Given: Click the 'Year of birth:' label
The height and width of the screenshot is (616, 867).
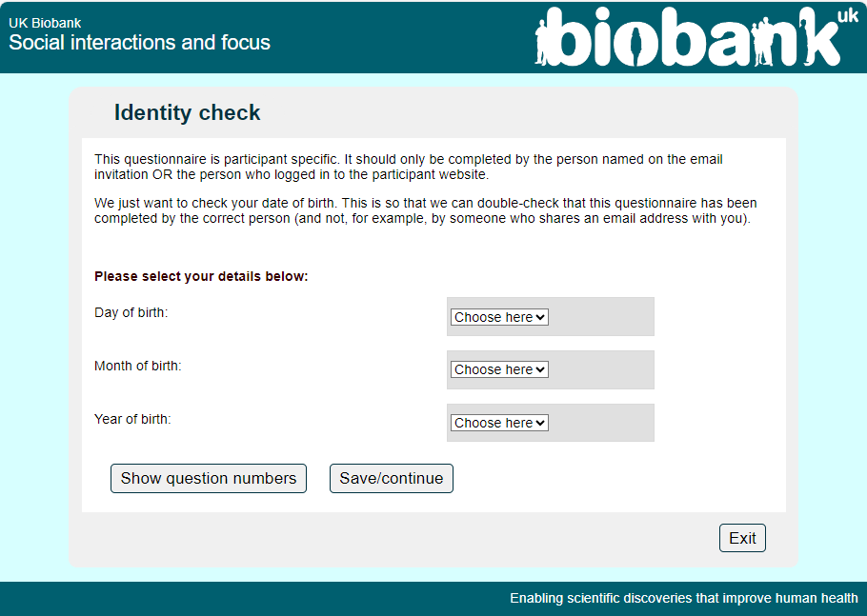Looking at the screenshot, I should click(x=132, y=419).
